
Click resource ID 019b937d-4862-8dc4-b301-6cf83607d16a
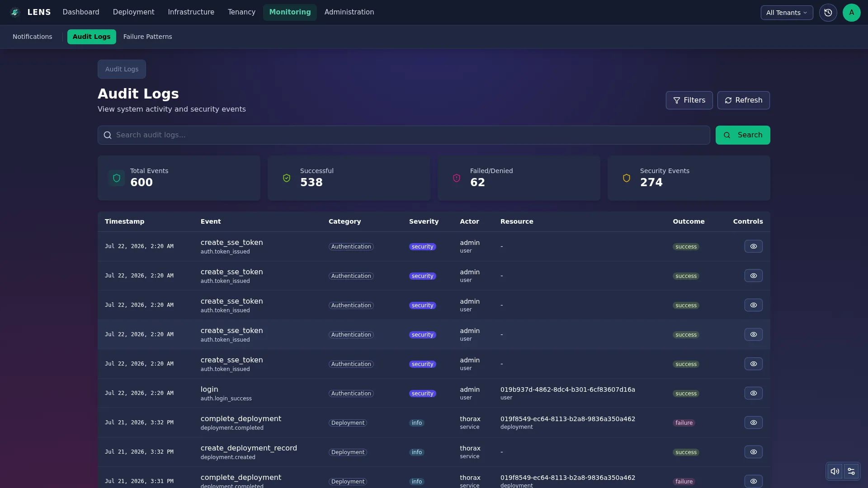pos(567,389)
